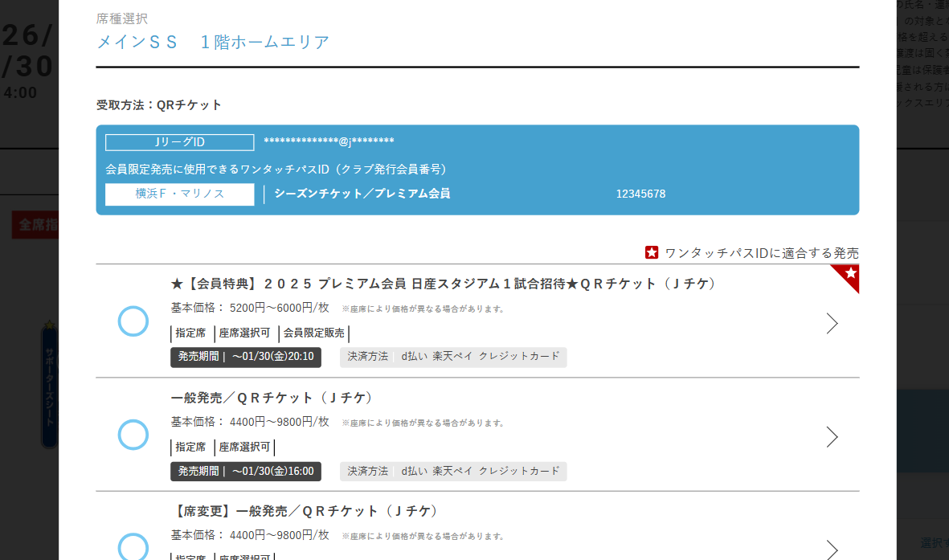Click red star icon beside ワンタッチパスID legend

tap(652, 253)
